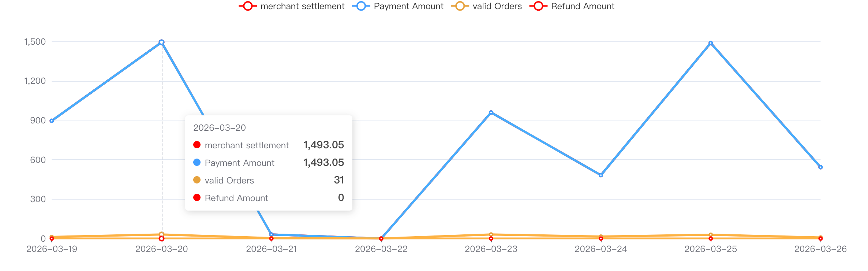
Task: Hide the Payment Amount series via legend text
Action: tap(408, 6)
